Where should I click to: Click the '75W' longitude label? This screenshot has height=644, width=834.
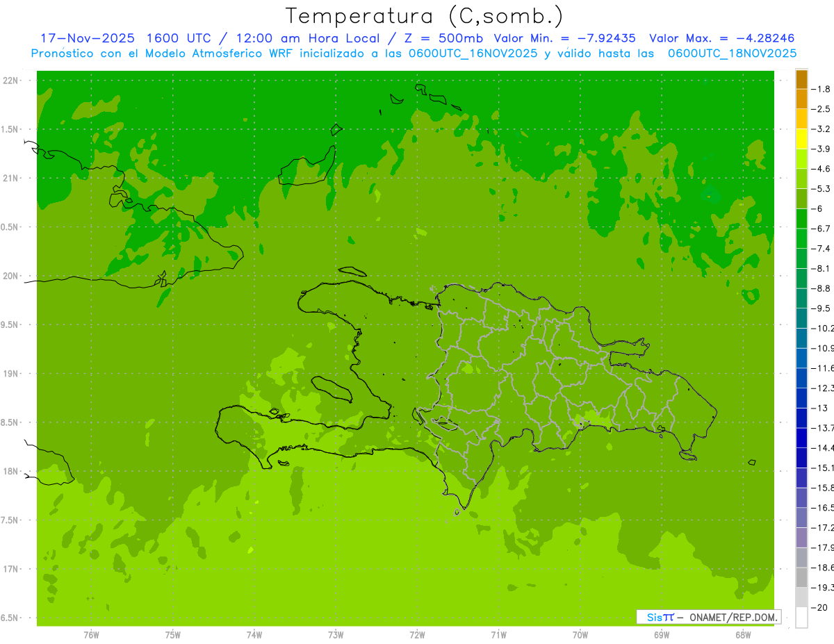(172, 635)
